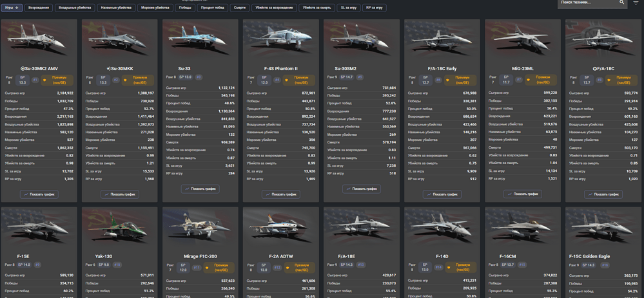Open the Su-30MK2 AMV aircraft image
Image resolution: width=644 pixels, height=298 pixels.
click(39, 40)
